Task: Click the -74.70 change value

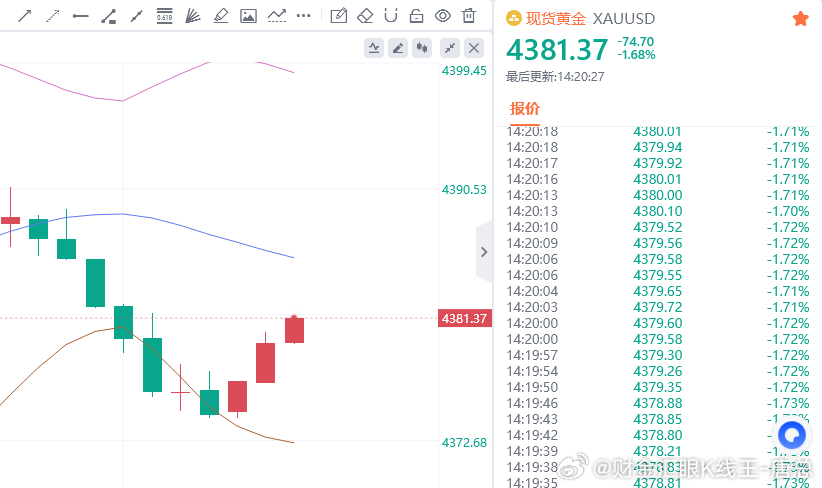Action: (x=636, y=41)
